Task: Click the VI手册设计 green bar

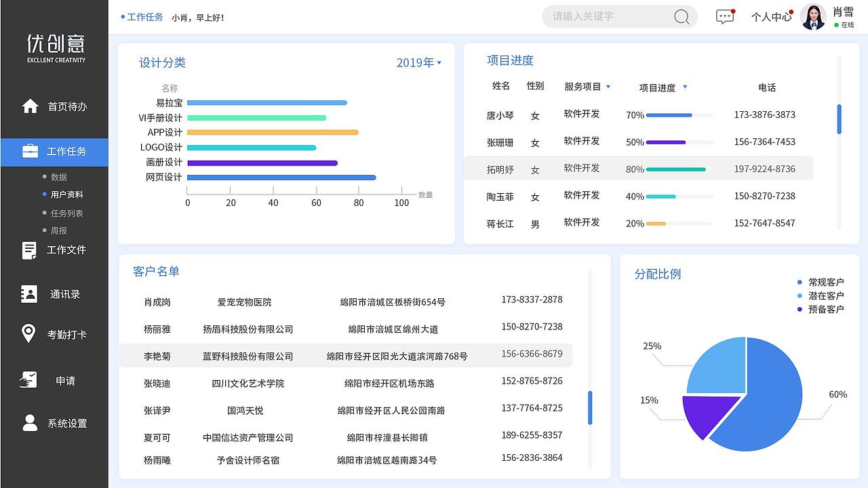Action: click(x=256, y=118)
